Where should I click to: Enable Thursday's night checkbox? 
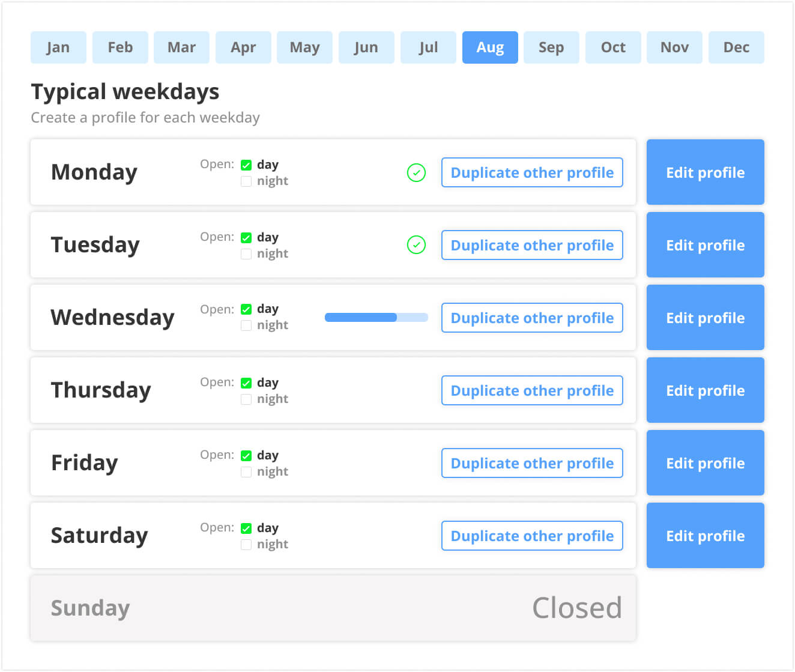(x=246, y=399)
